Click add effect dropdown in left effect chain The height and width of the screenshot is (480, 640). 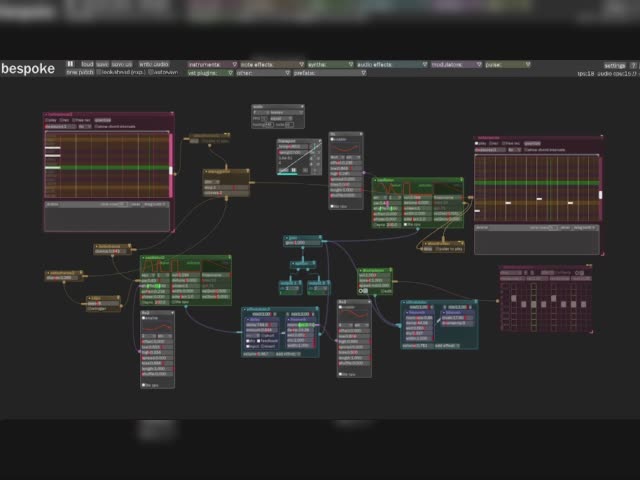coord(288,354)
